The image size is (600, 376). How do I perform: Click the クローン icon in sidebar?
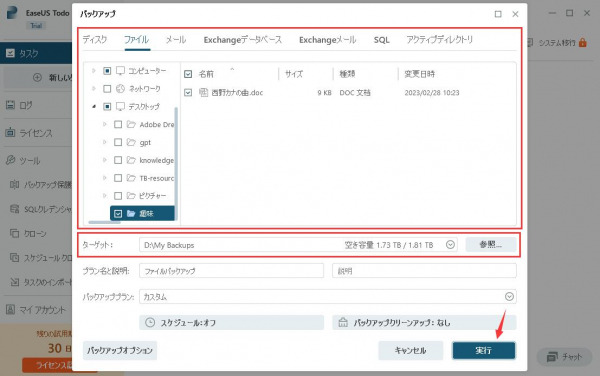point(14,233)
